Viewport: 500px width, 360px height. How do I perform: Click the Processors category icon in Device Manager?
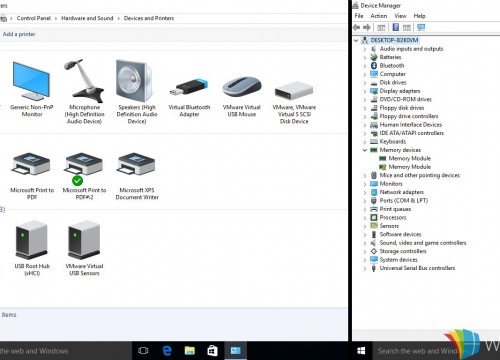[374, 217]
